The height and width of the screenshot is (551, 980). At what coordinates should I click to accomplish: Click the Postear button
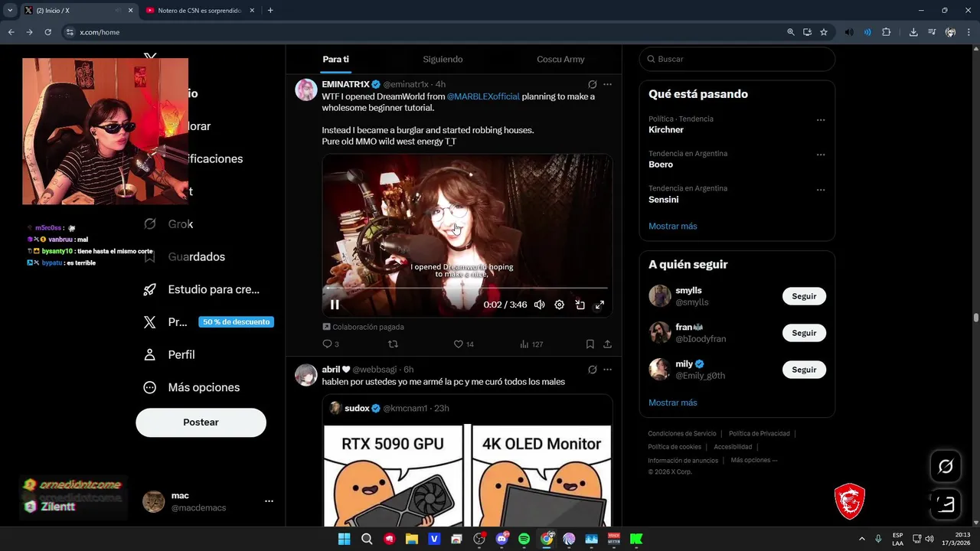point(201,422)
